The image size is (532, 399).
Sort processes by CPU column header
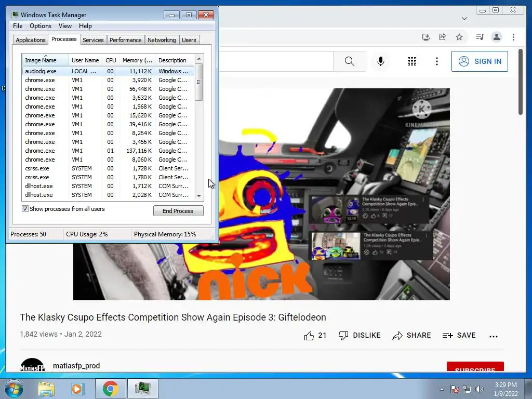tap(111, 60)
